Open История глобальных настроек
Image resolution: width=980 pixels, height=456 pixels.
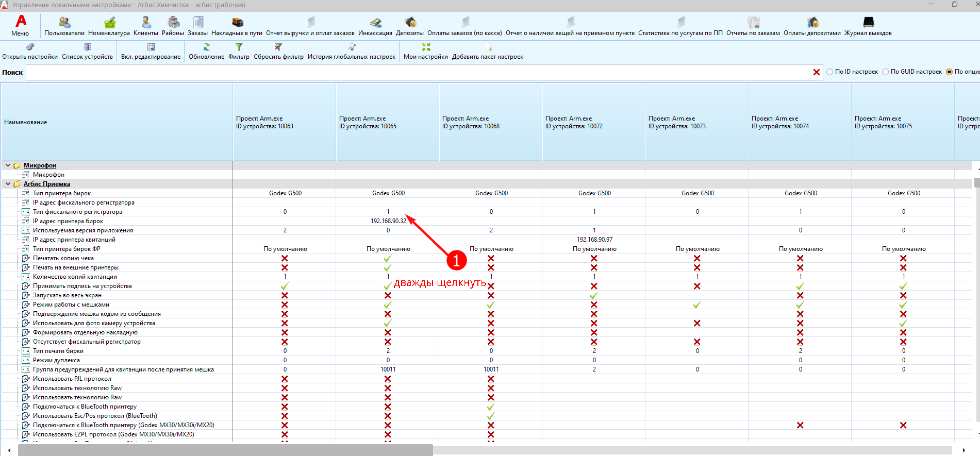(352, 52)
